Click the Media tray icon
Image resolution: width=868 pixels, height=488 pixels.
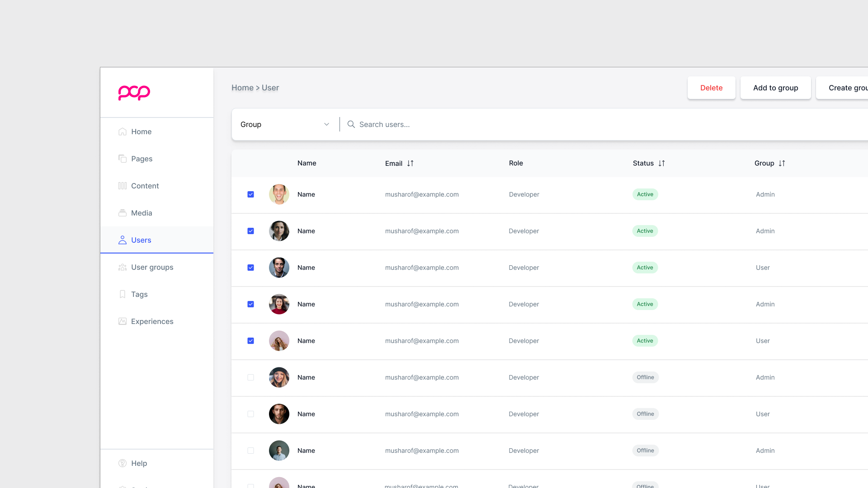122,213
